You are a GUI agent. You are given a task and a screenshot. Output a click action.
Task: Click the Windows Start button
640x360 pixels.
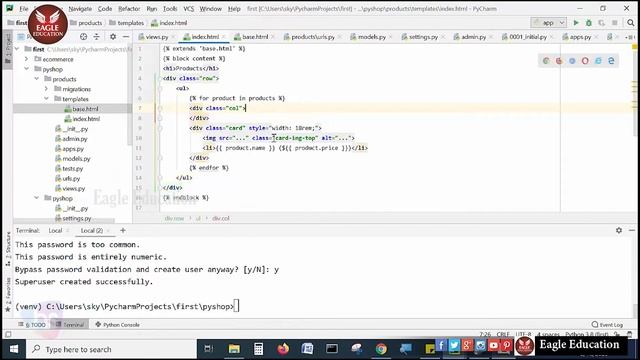(13, 349)
